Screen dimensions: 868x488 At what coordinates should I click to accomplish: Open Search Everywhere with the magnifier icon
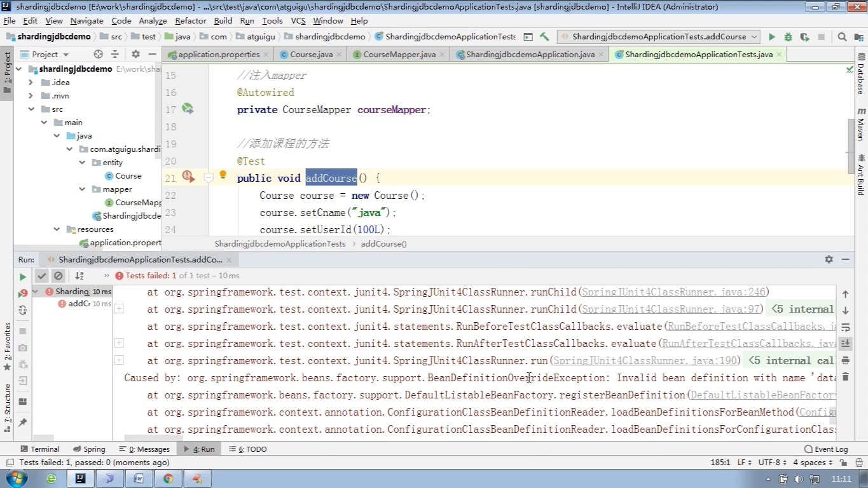(x=842, y=37)
